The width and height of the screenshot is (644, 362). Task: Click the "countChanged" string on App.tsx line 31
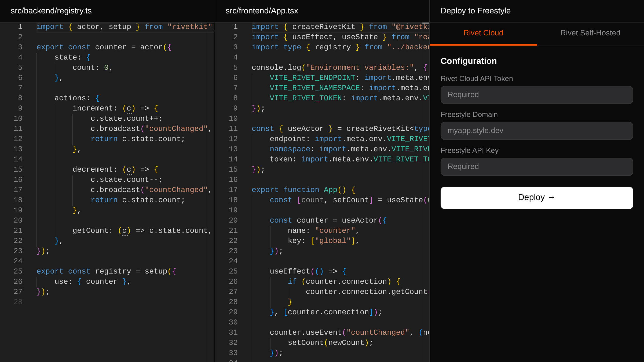(x=378, y=332)
